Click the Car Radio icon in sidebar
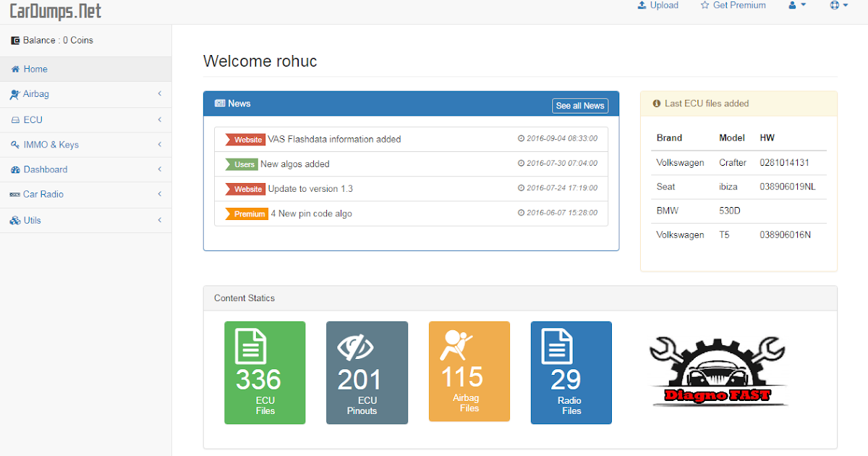The width and height of the screenshot is (868, 456). [x=15, y=195]
